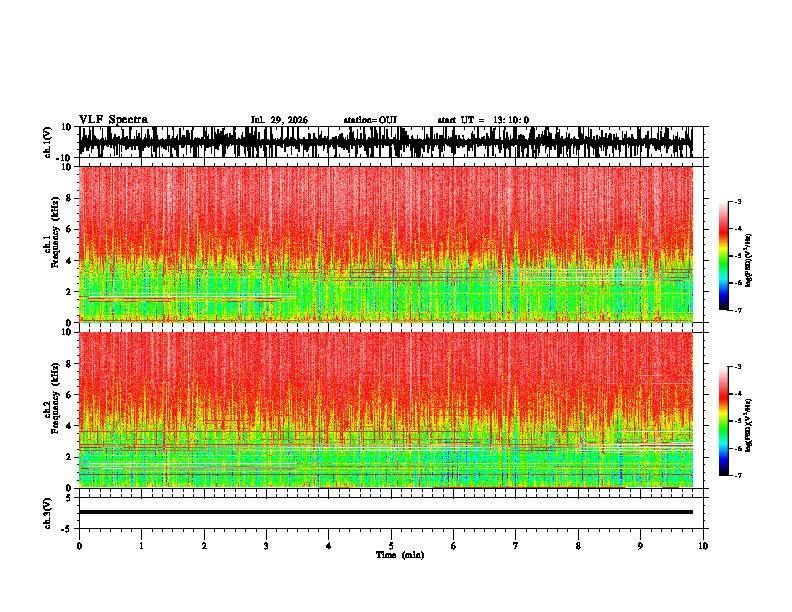Click inside the ch.1 spectrogram panel
Screen dimensions: 792x612
385,244
